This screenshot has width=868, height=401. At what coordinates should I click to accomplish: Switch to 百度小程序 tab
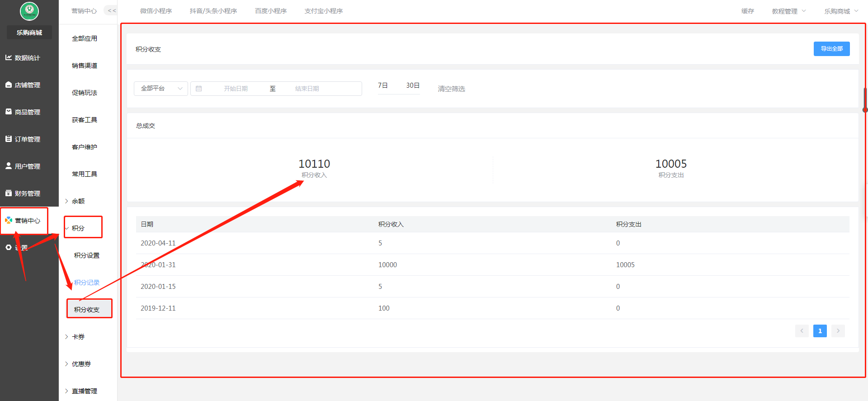271,11
